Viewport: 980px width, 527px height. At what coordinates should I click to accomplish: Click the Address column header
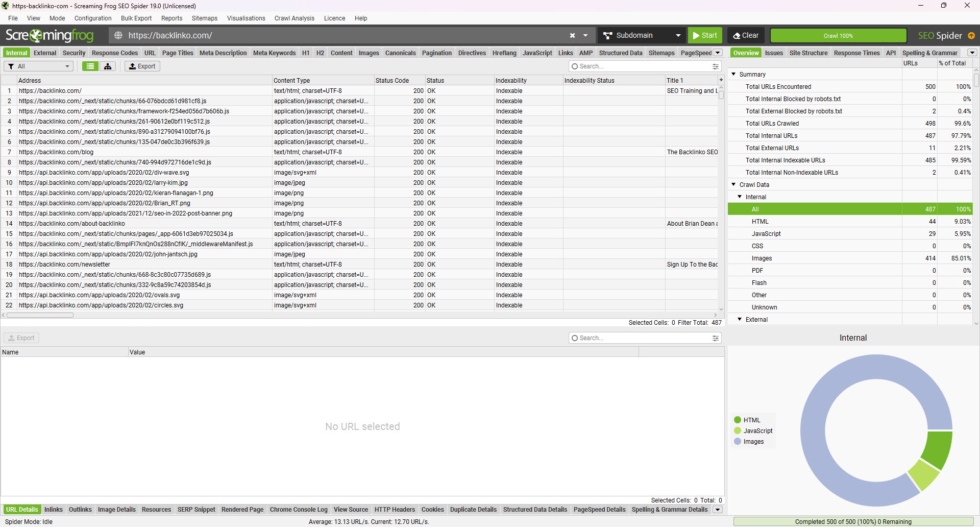click(144, 80)
